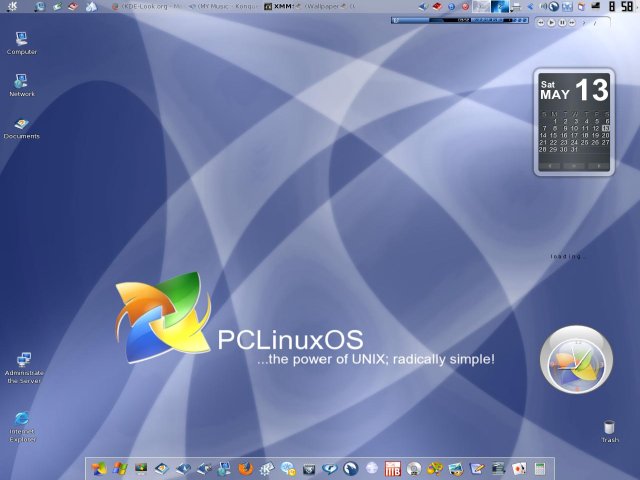Switch to virtual desktop 2 pager
This screenshot has width=640, height=480.
click(500, 6)
